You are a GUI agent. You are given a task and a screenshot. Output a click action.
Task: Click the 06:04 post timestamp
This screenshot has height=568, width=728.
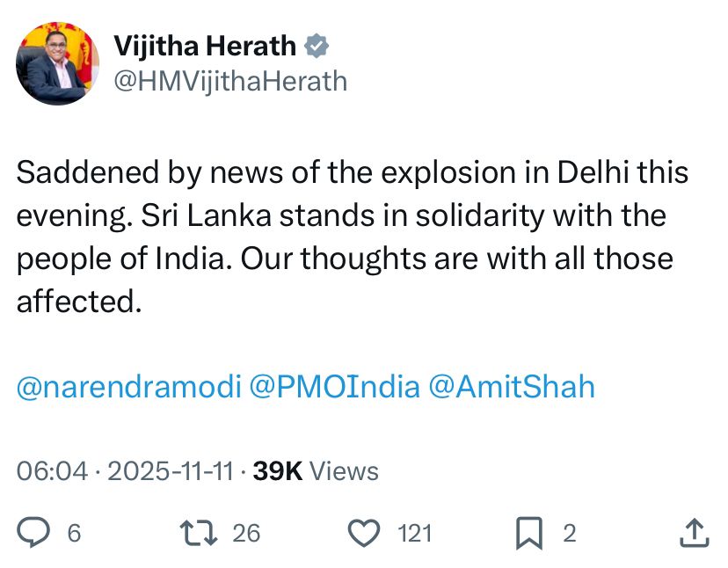coord(53,471)
